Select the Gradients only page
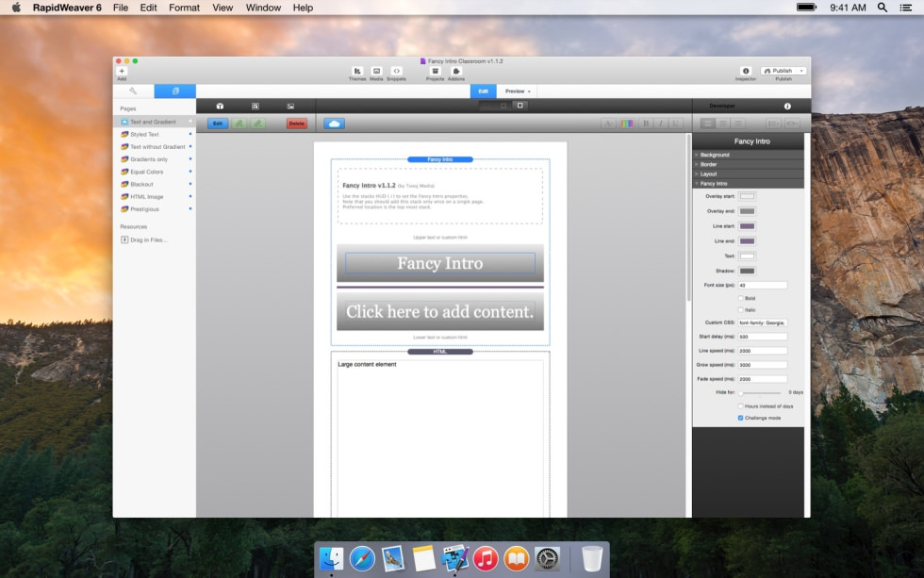Image resolution: width=924 pixels, height=578 pixels. [x=155, y=159]
